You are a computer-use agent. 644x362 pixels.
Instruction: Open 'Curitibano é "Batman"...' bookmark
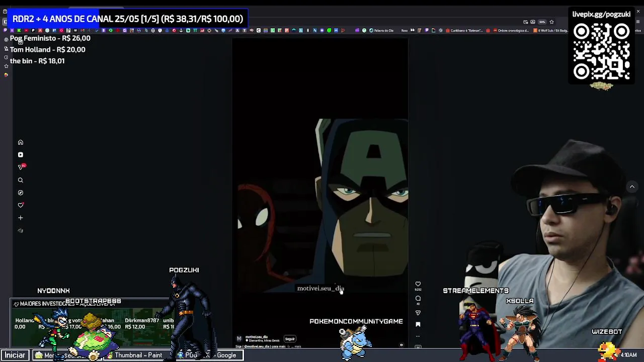(463, 30)
